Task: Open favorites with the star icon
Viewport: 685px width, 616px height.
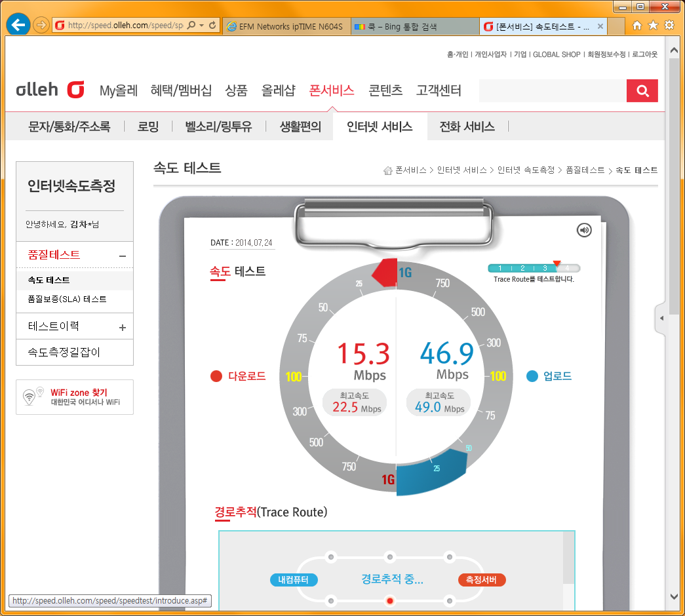Action: 653,26
